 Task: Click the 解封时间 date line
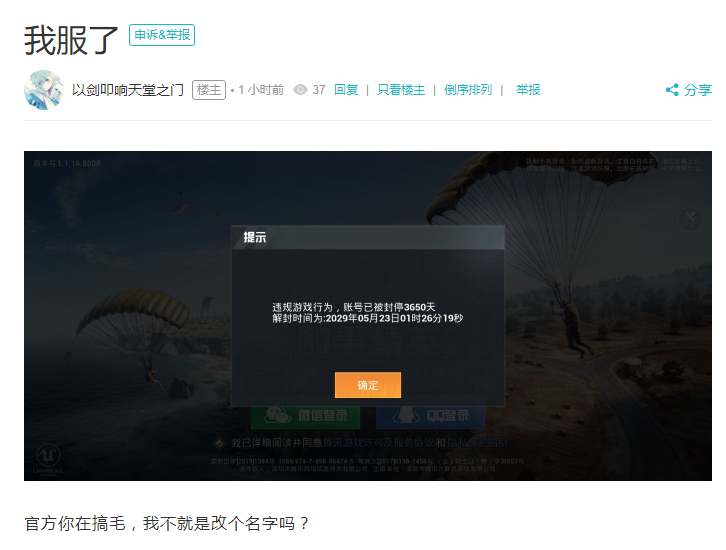tap(367, 318)
